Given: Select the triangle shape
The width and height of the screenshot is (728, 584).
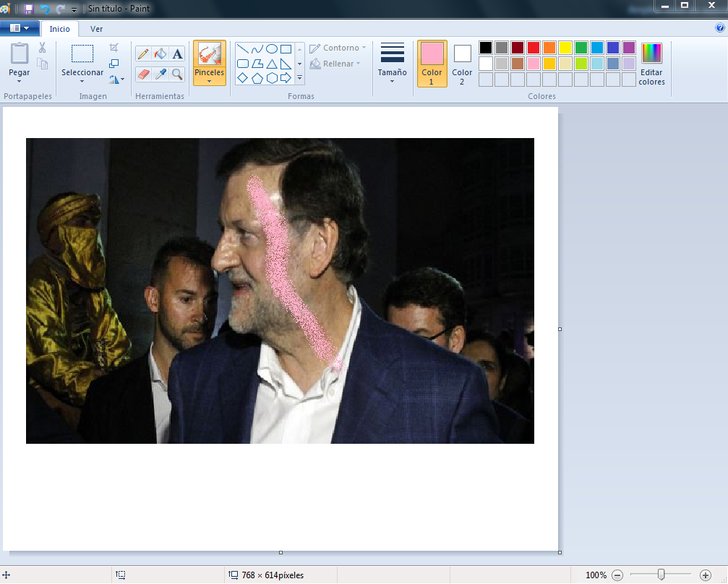Looking at the screenshot, I should [x=272, y=64].
